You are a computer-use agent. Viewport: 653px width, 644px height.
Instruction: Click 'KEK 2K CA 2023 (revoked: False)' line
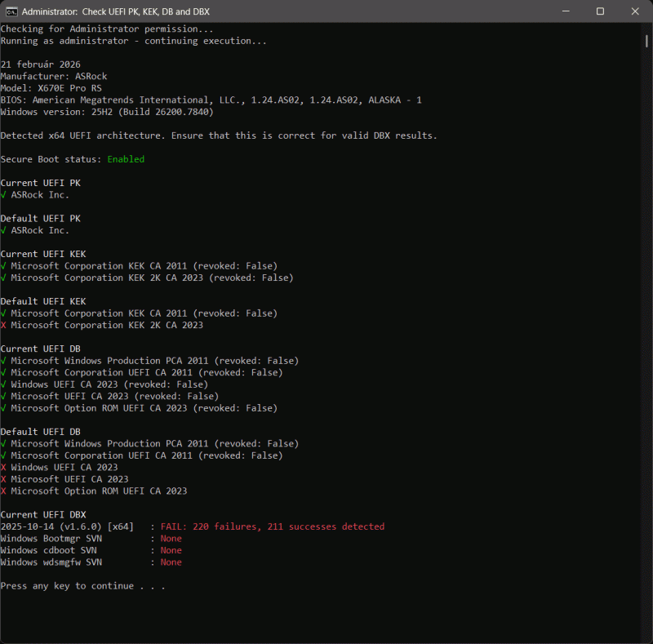click(x=153, y=278)
